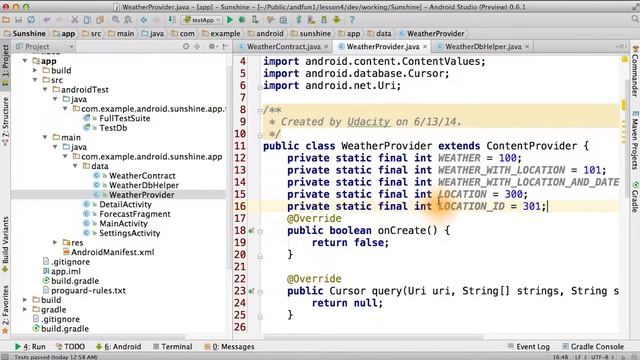Click the Open folder toolbar icon
This screenshot has height=360, width=640.
(6, 20)
